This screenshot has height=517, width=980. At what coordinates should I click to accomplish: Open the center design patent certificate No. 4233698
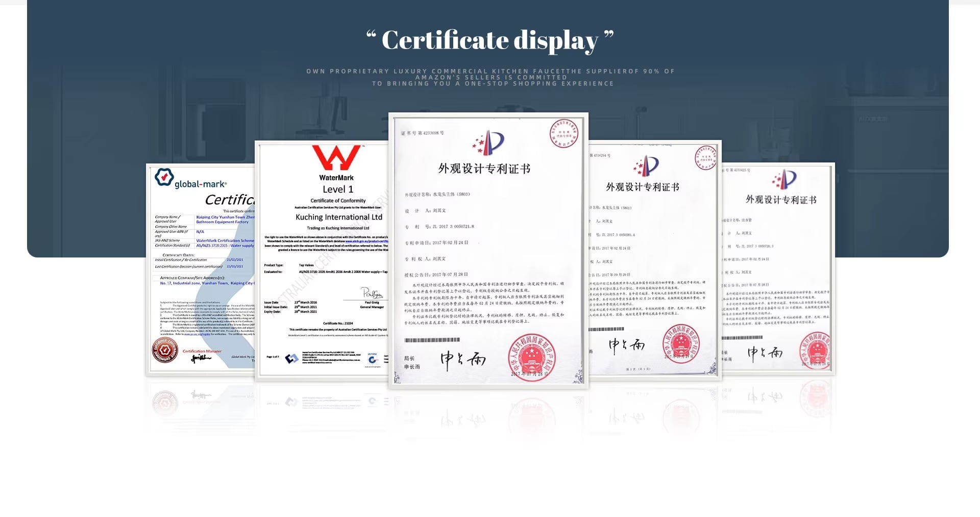click(x=488, y=250)
